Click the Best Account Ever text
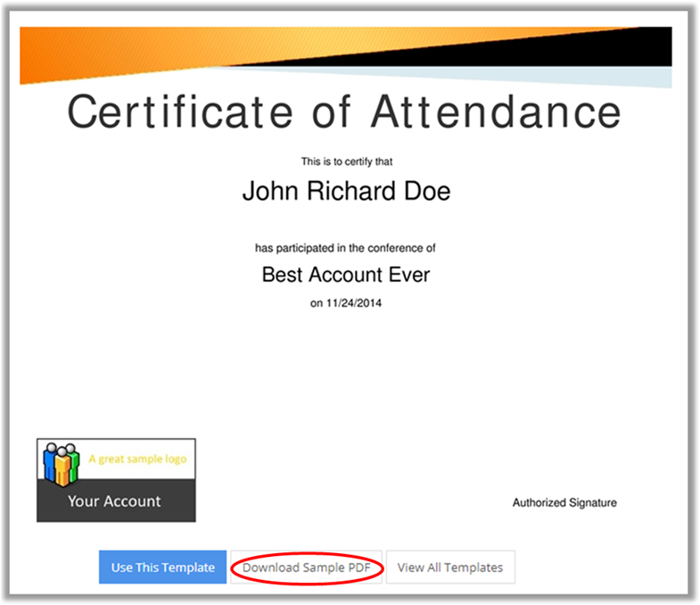The height and width of the screenshot is (605, 700). point(346,274)
